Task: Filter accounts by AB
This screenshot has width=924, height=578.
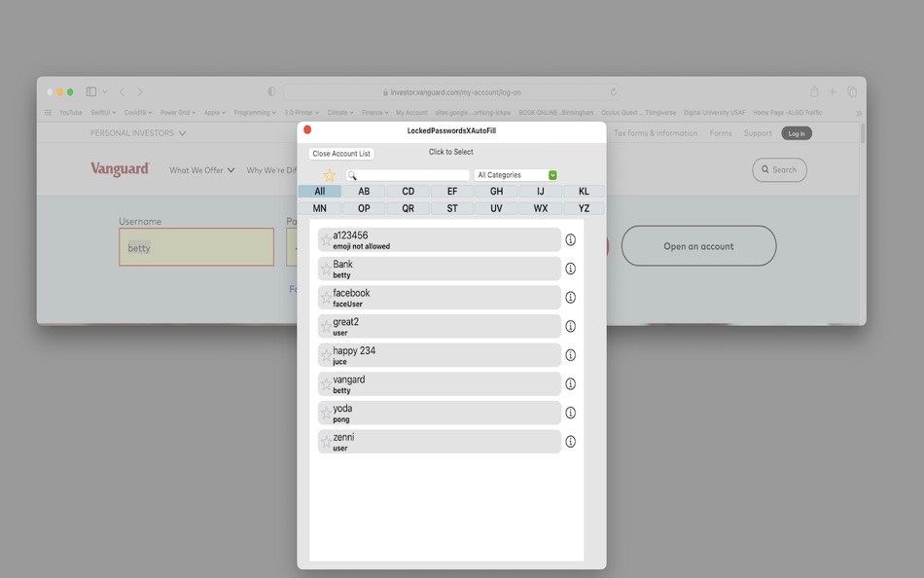Action: (x=364, y=191)
